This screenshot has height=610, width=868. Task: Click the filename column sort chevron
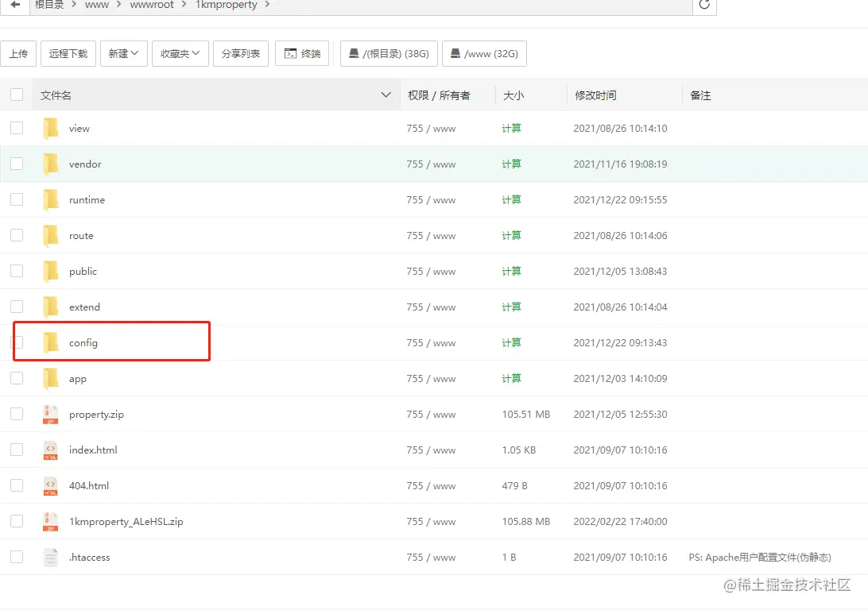tap(386, 95)
